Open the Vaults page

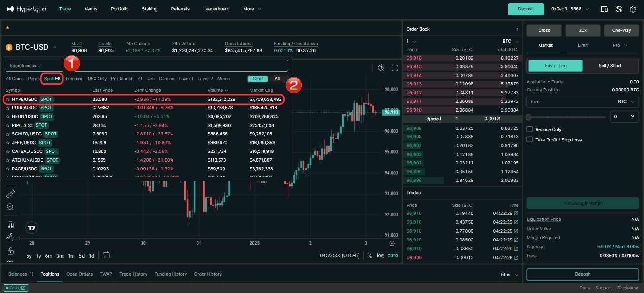(91, 9)
